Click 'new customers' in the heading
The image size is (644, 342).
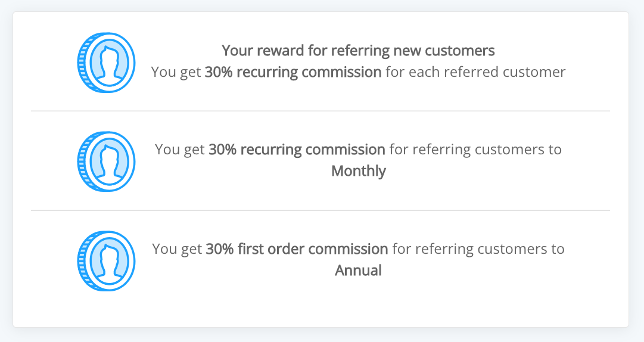pyautogui.click(x=444, y=51)
